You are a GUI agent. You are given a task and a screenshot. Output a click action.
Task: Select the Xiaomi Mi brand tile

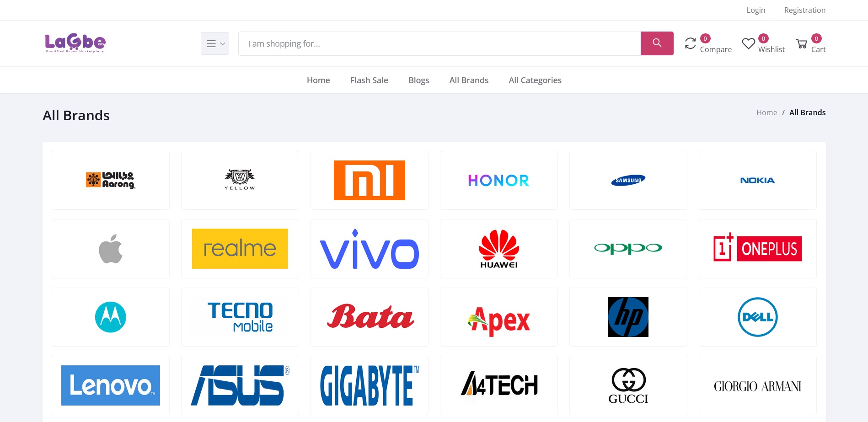coord(370,180)
